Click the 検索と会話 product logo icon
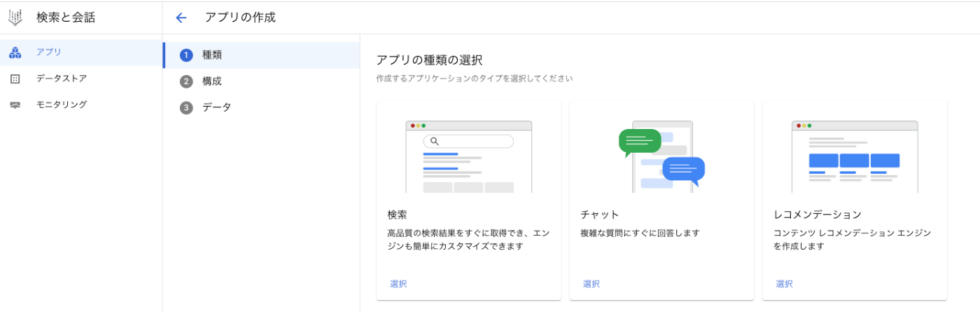 [x=15, y=18]
